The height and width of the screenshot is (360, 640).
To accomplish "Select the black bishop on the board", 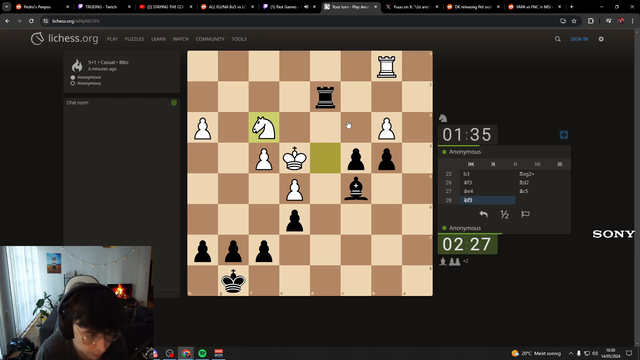I will 356,189.
